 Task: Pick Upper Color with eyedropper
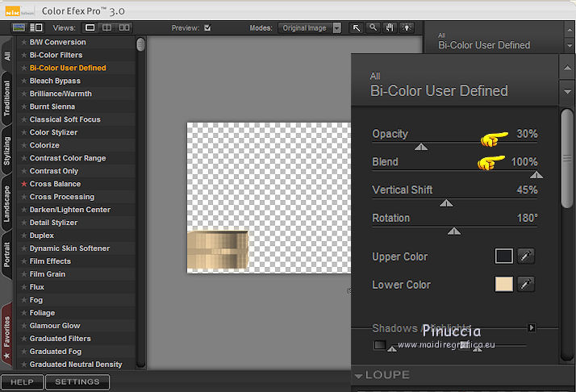(525, 256)
